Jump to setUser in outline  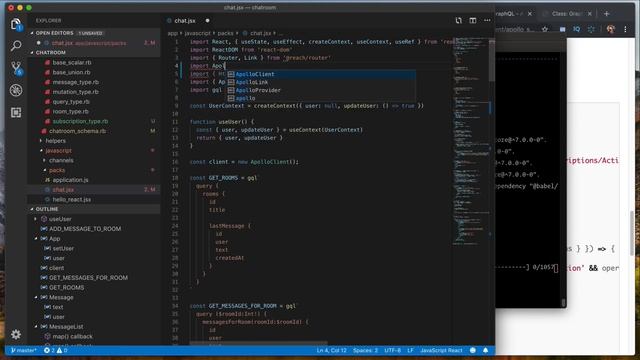coord(63,248)
